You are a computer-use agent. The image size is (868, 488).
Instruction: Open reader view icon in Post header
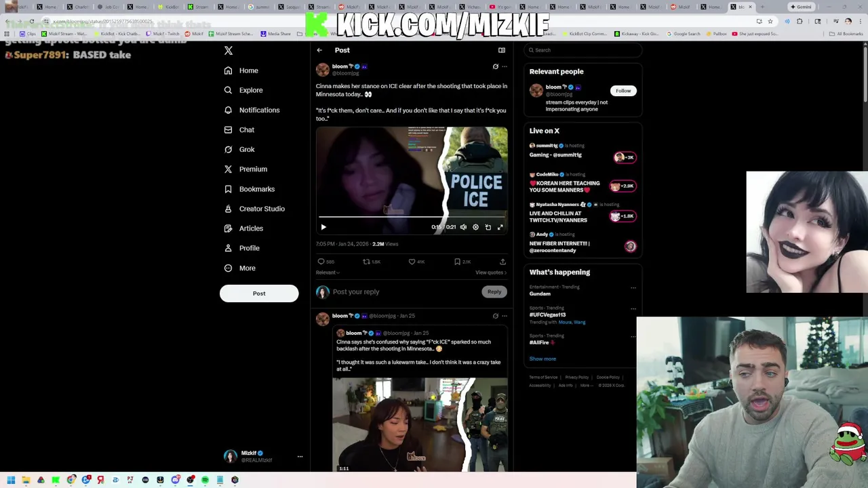(502, 50)
